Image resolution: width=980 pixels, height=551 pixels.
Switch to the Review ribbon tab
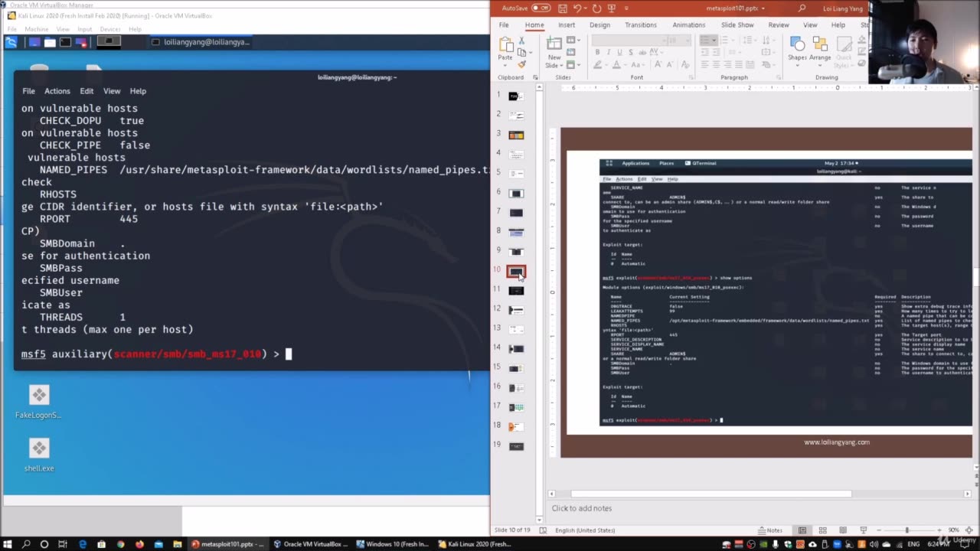pos(779,25)
